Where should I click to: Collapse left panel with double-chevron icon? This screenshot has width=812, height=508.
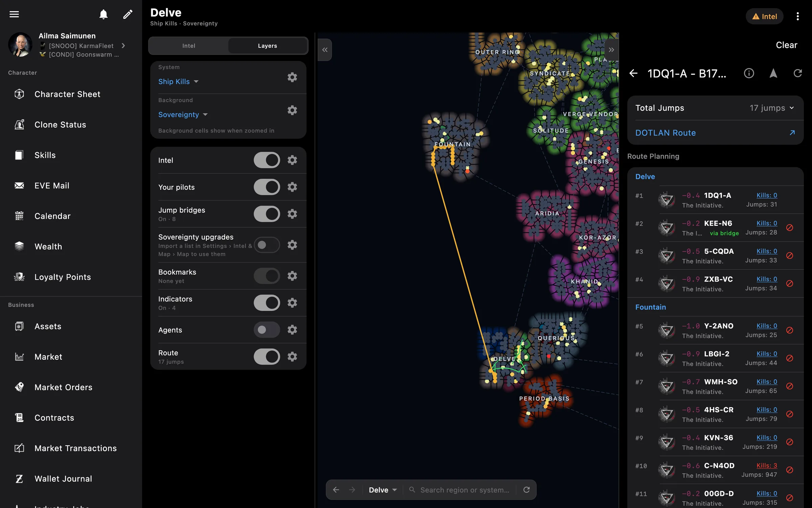pyautogui.click(x=325, y=50)
